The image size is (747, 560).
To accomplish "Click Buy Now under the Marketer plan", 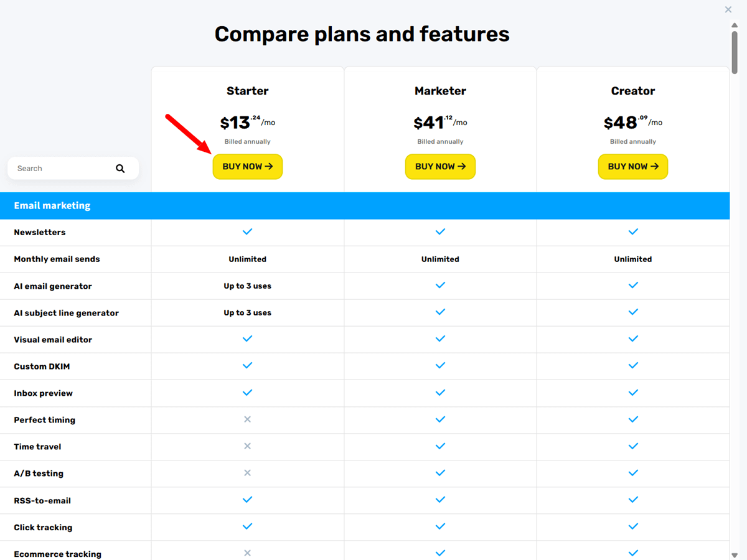I will click(440, 166).
